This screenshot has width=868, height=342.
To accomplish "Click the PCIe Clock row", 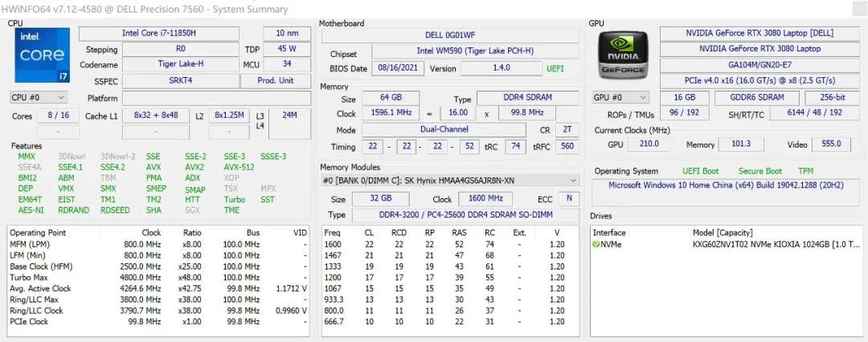I will (x=158, y=321).
